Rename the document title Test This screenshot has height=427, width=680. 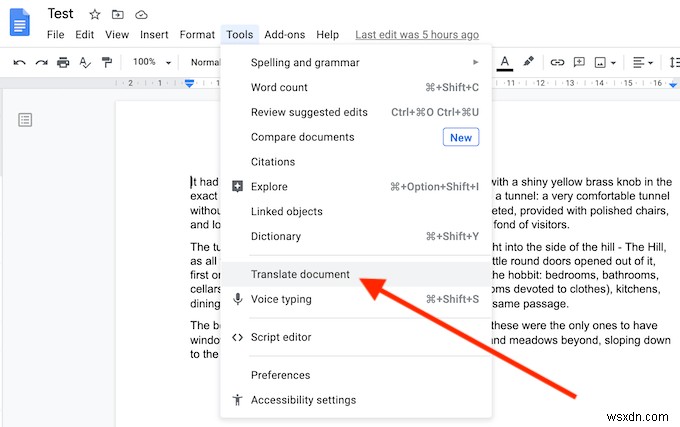61,14
